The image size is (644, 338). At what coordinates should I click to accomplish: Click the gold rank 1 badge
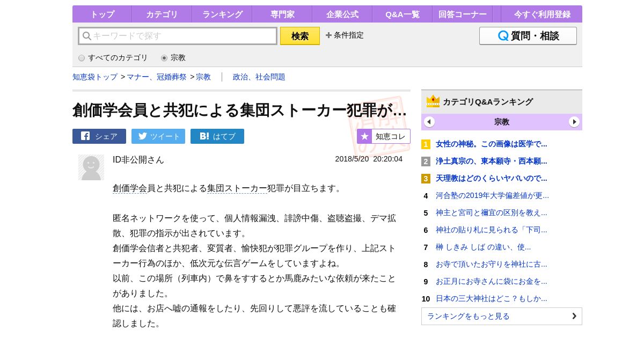click(x=426, y=144)
